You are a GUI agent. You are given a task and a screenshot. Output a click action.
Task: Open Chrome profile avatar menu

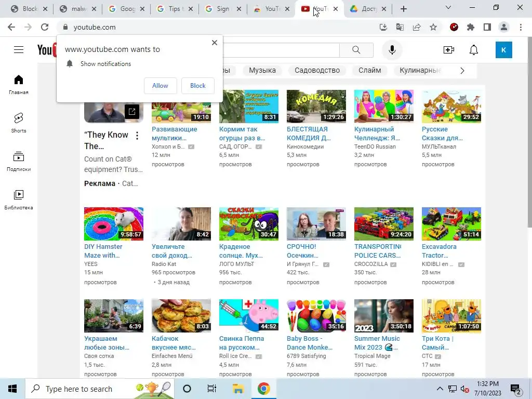tap(504, 27)
